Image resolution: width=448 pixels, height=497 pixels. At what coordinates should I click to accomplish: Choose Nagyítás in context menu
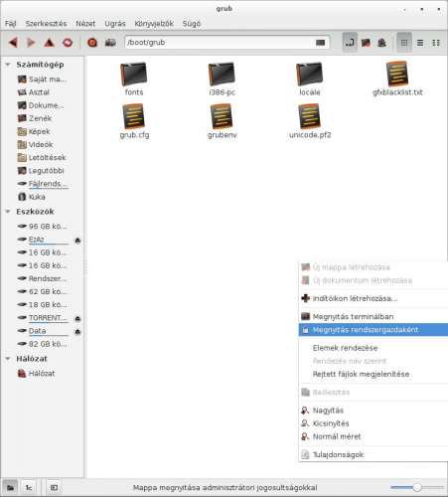click(x=373, y=411)
